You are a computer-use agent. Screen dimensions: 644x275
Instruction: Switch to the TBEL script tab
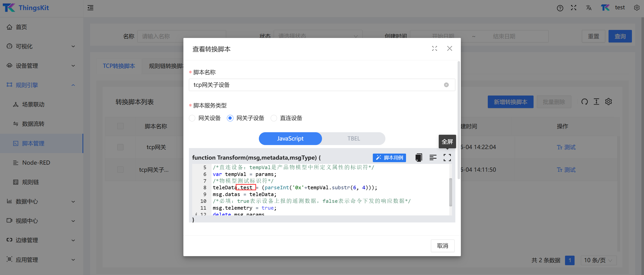tap(353, 139)
